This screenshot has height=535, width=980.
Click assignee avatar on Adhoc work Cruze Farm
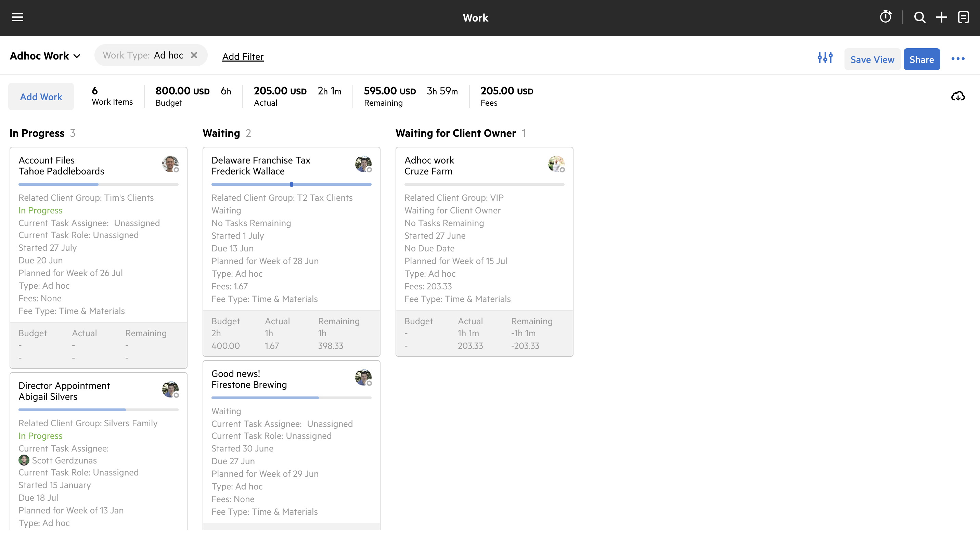click(556, 164)
